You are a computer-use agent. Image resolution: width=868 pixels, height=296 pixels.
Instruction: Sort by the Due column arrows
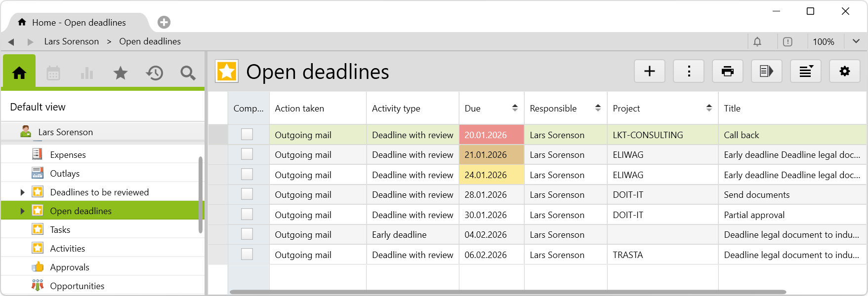[x=515, y=108]
